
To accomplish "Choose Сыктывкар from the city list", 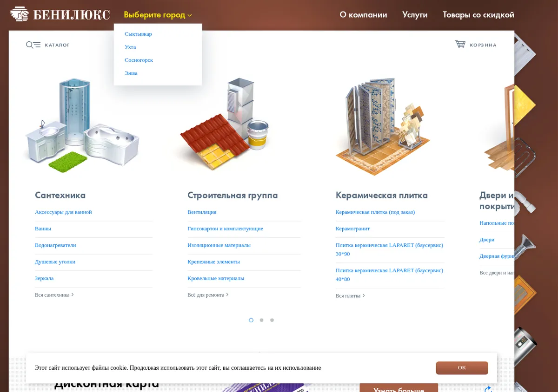I will tap(138, 34).
